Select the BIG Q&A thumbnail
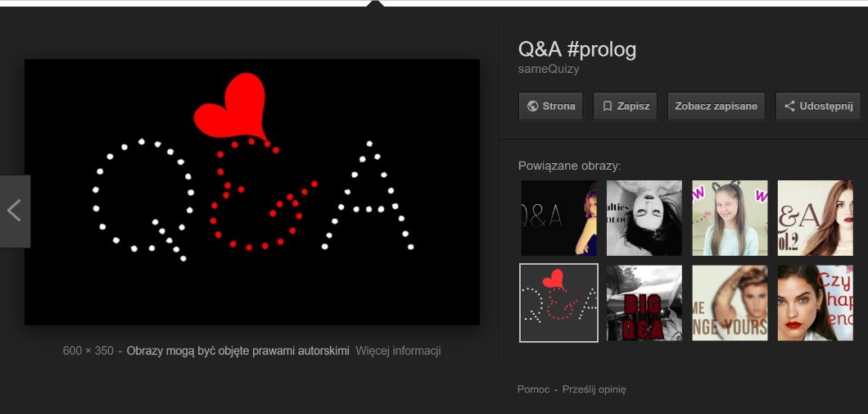Viewport: 868px width, 414px height. click(644, 303)
